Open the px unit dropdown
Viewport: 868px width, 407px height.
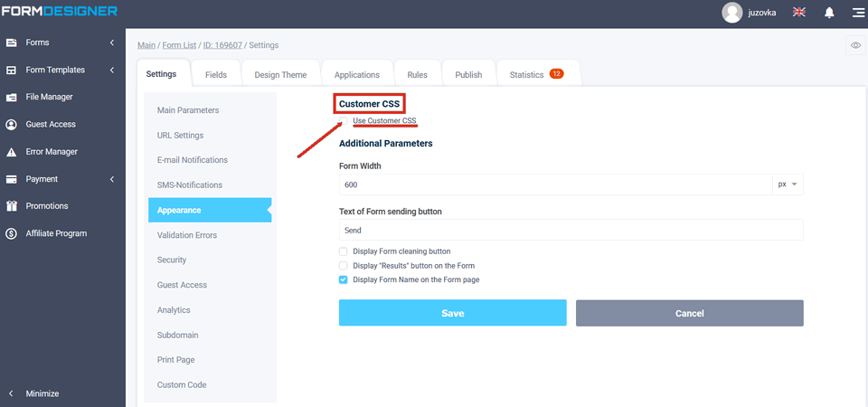pos(788,185)
